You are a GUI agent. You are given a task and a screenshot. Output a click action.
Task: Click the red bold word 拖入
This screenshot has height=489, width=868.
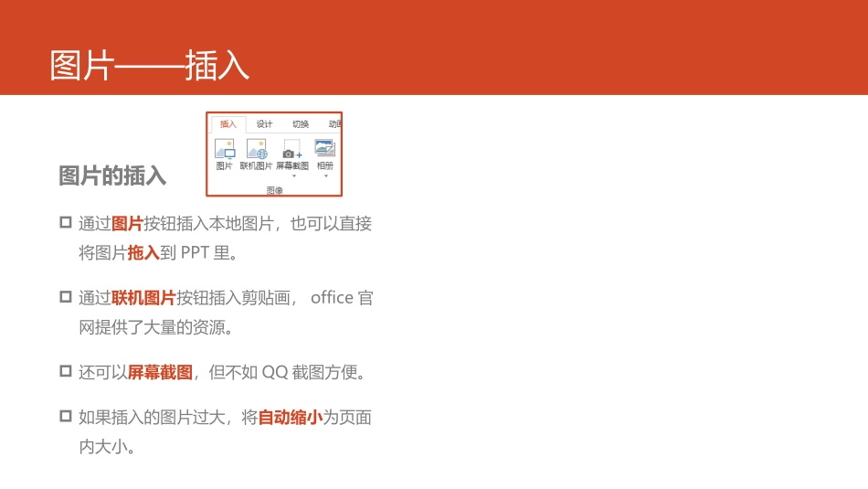[x=143, y=253]
